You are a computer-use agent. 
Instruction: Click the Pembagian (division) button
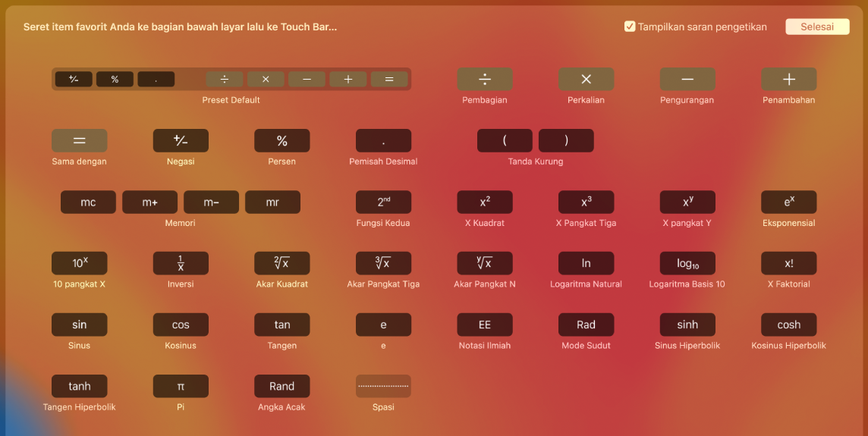coord(484,80)
